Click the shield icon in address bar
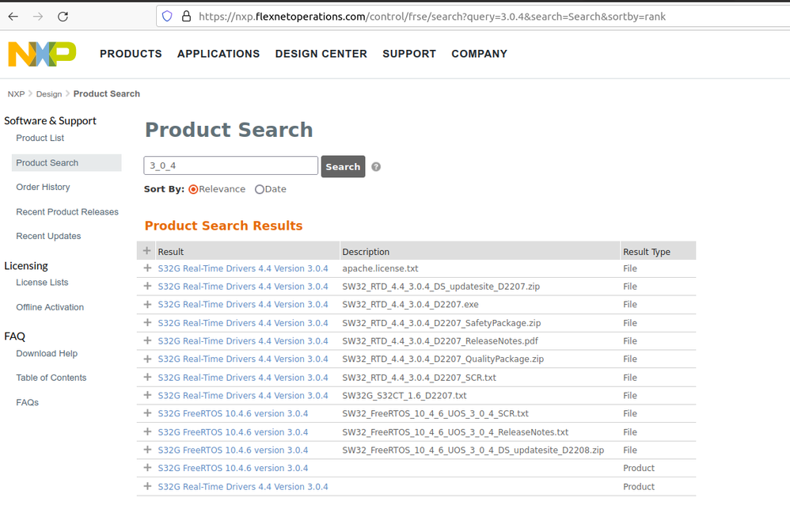This screenshot has height=532, width=790. [x=166, y=16]
